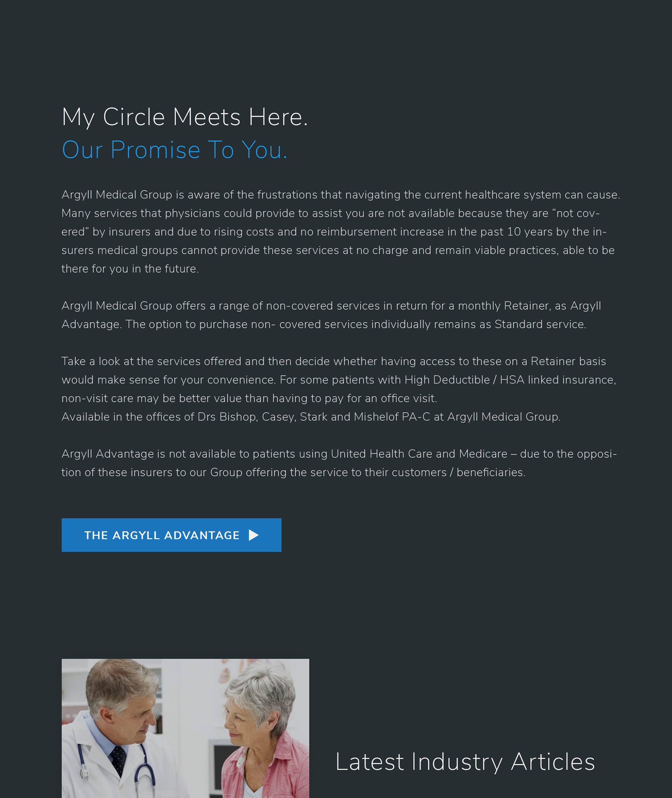672x798 pixels.
Task: Click the 'My Circle Meets Here.' heading
Action: [x=185, y=117]
